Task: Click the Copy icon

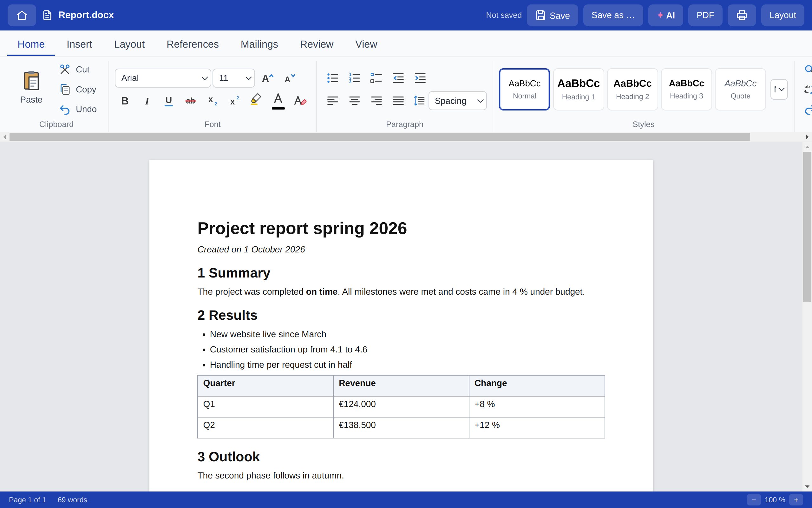Action: click(65, 89)
